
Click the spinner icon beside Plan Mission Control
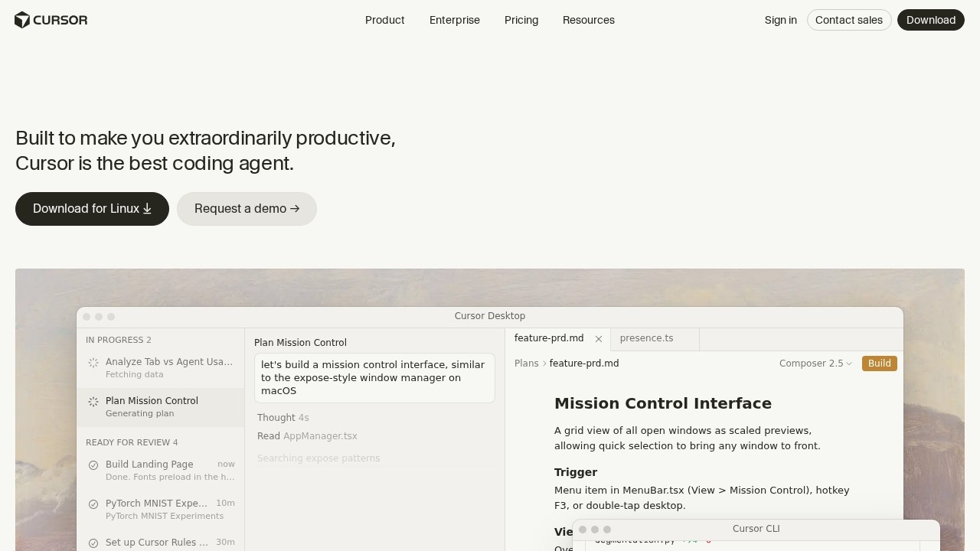93,402
